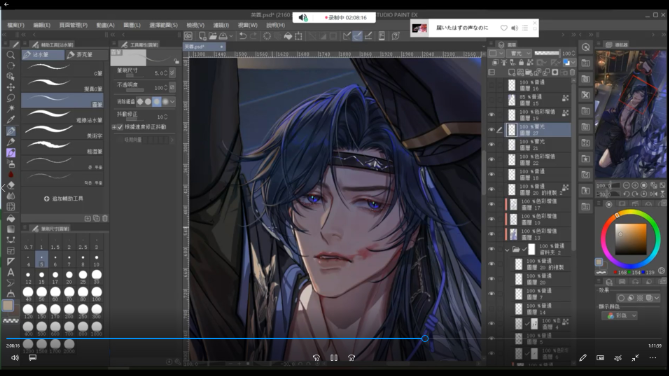The image size is (669, 376).
Task: Select the Fill bucket tool
Action: [x=11, y=218]
